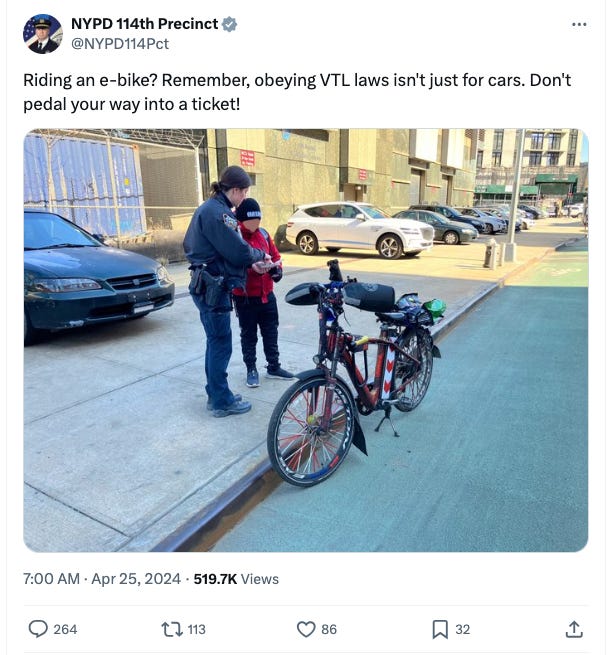Bookmark the tweet with the bookmark icon
The height and width of the screenshot is (655, 611).
pyautogui.click(x=440, y=629)
